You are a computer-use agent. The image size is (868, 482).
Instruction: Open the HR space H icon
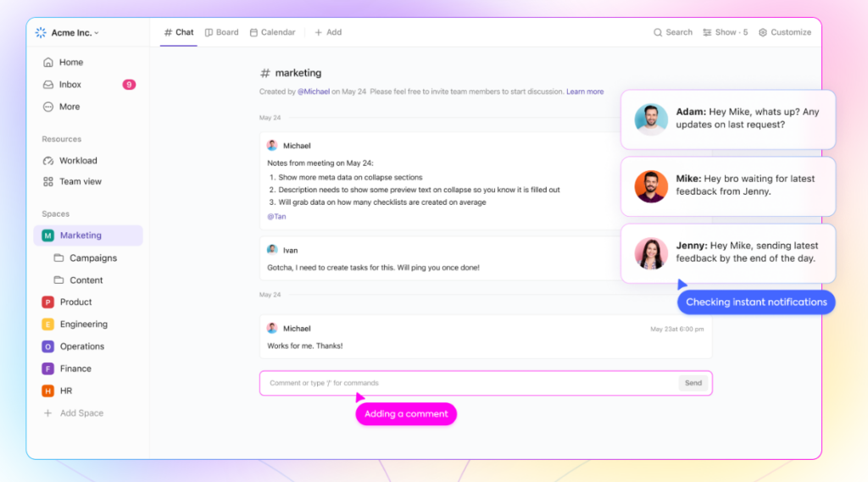click(48, 391)
